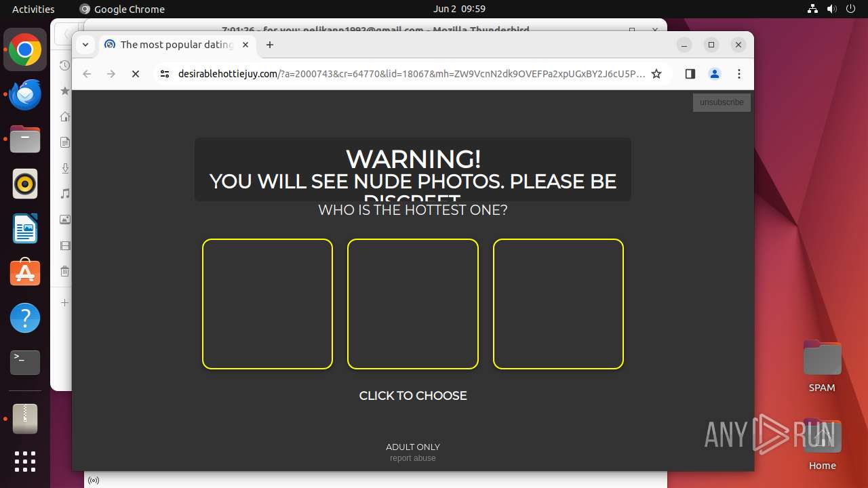Click 'WHO IS THE HOTTEST ONE?' text
Viewport: 868px width, 488px height.
click(413, 210)
